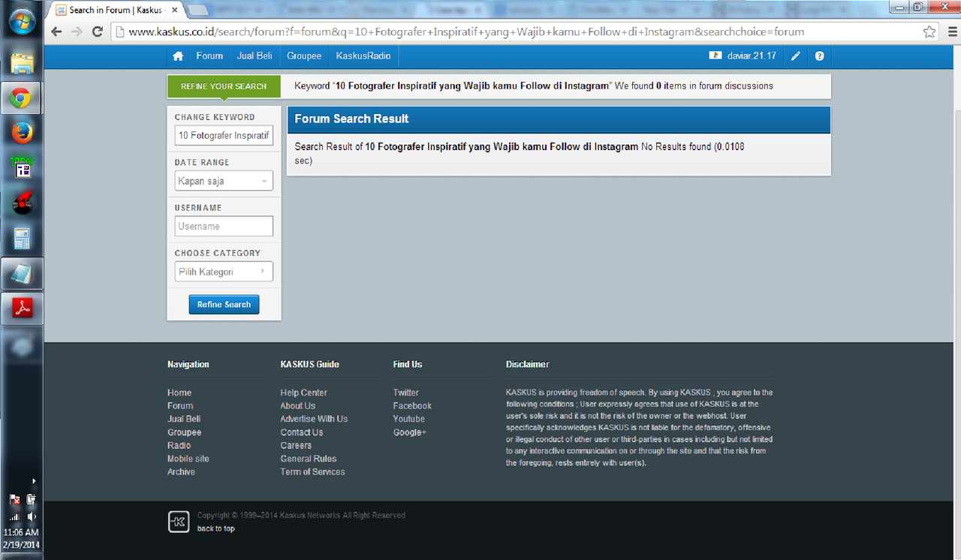
Task: Click the browser back arrow
Action: 56,32
